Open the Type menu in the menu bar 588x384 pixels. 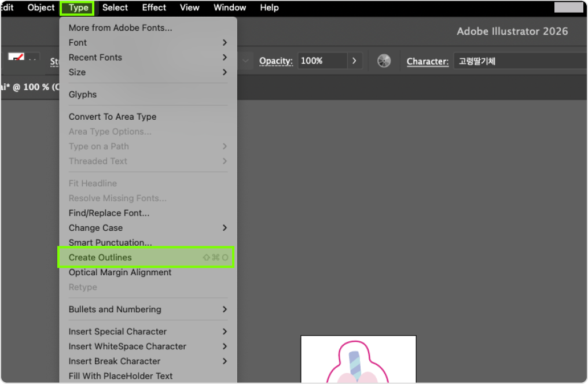pos(78,8)
